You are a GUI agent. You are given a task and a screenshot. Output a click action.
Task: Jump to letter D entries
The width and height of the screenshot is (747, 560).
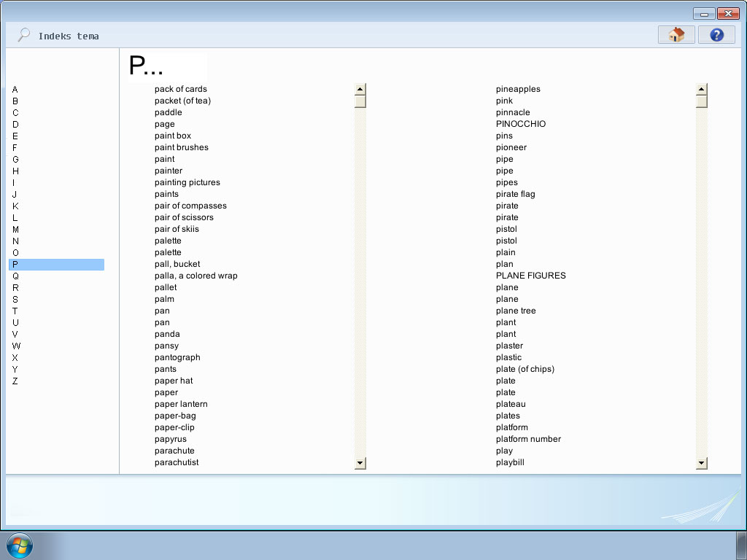point(15,124)
